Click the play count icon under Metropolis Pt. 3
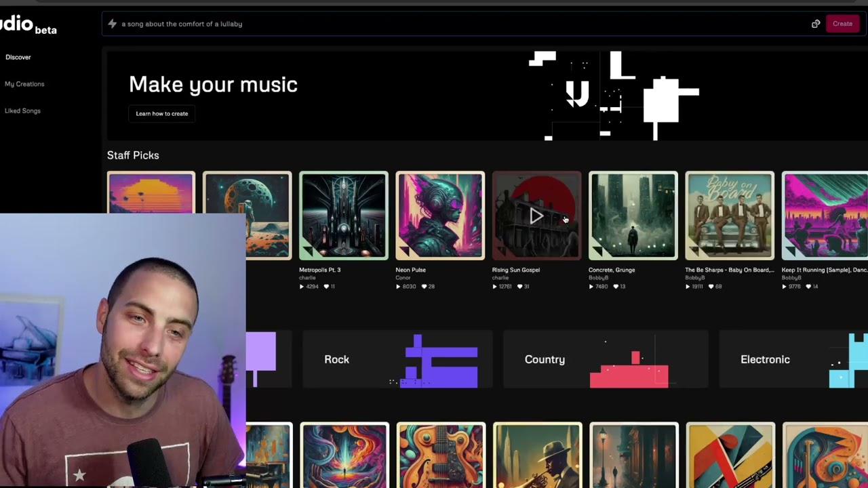868x488 pixels. pos(302,287)
